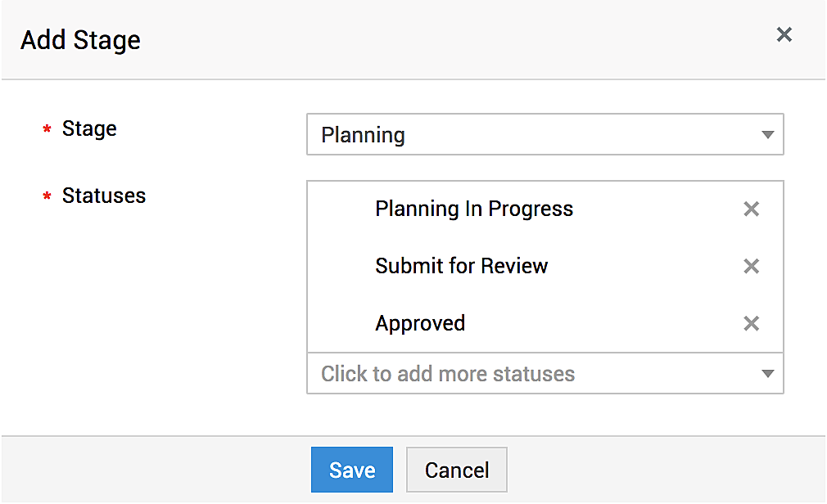
Task: Select the Approved status entry
Action: [420, 324]
